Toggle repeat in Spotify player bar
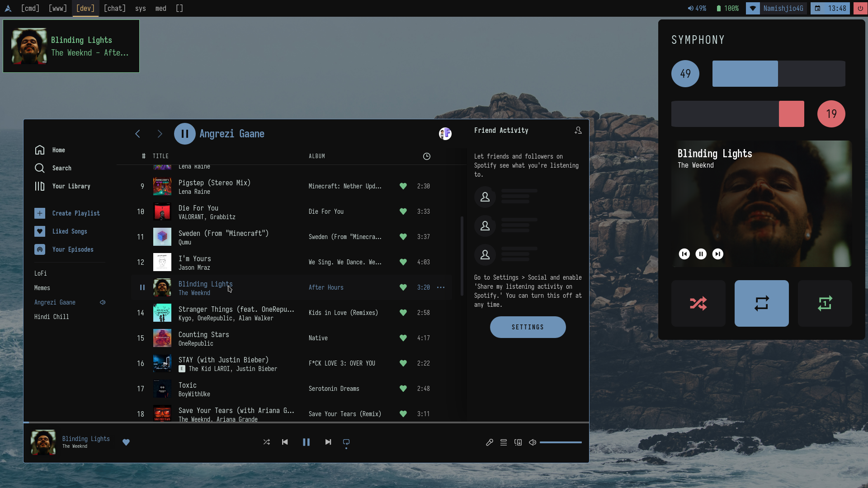Image resolution: width=868 pixels, height=488 pixels. pyautogui.click(x=346, y=442)
